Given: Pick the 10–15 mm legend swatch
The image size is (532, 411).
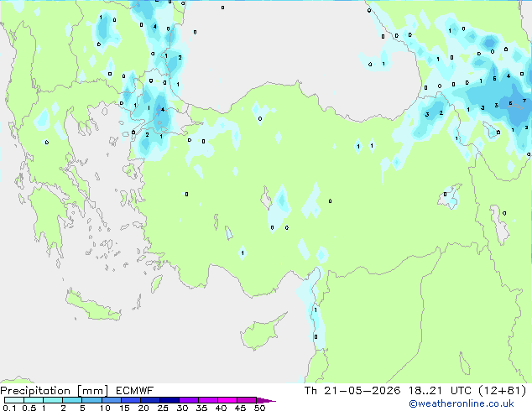Looking at the screenshot, I should (111, 400).
